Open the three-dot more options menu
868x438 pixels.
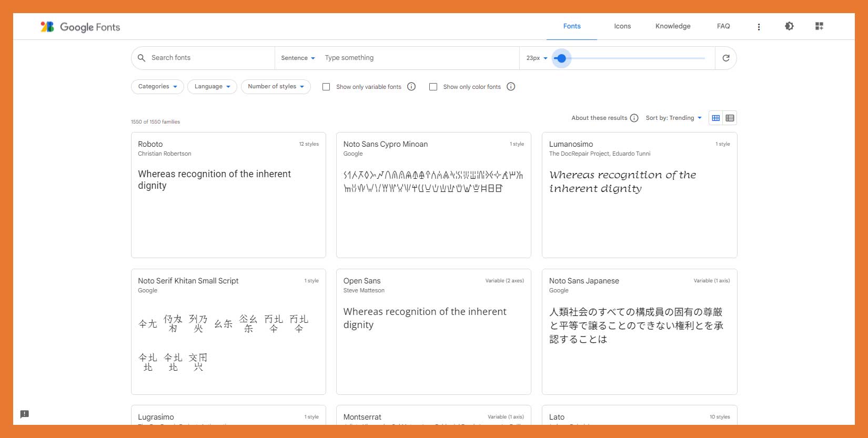(x=759, y=27)
